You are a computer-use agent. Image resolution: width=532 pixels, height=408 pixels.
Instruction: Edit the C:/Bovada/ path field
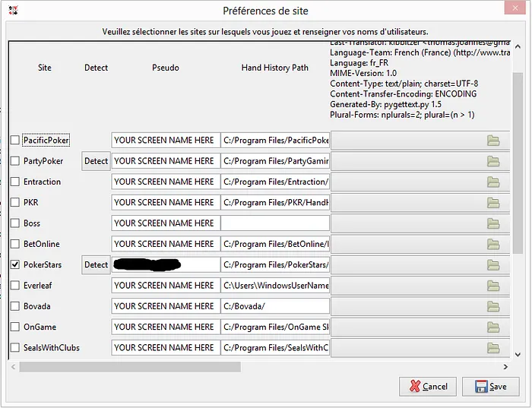(x=275, y=306)
